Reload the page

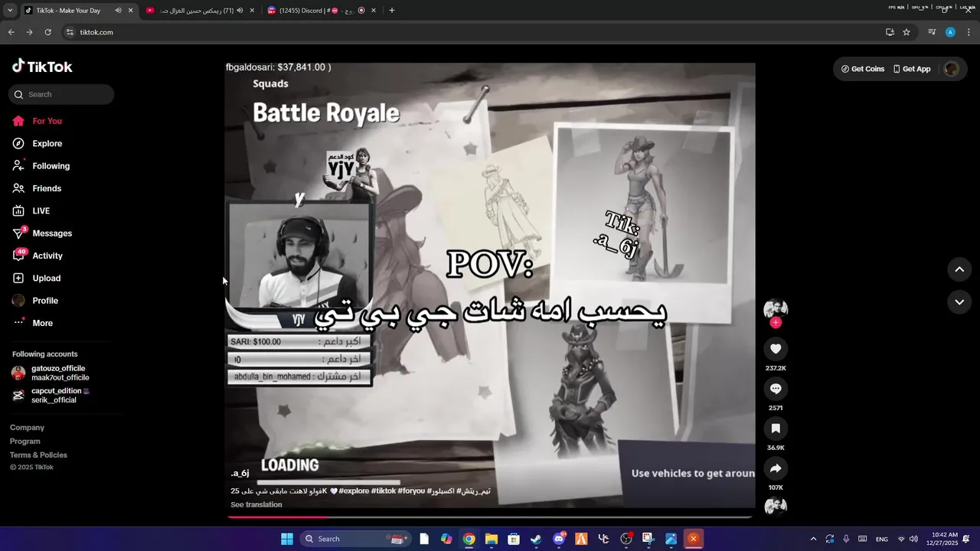point(47,32)
